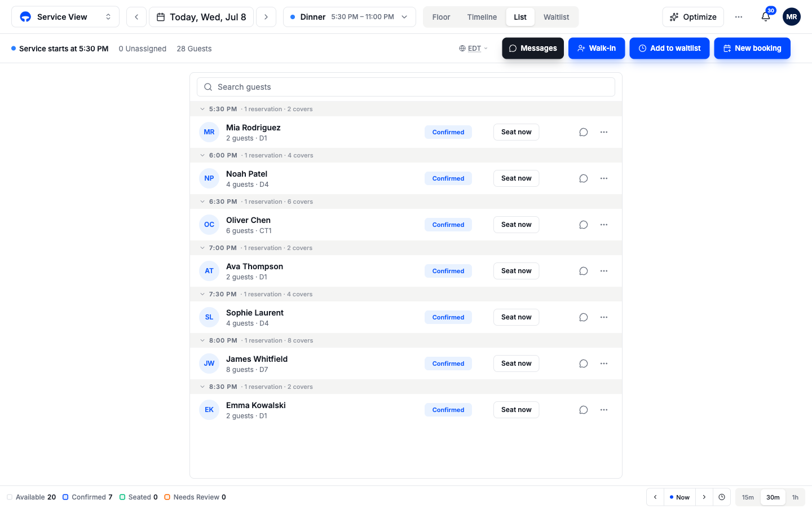The width and height of the screenshot is (812, 508).
Task: Select the 15m interval option
Action: 748,497
